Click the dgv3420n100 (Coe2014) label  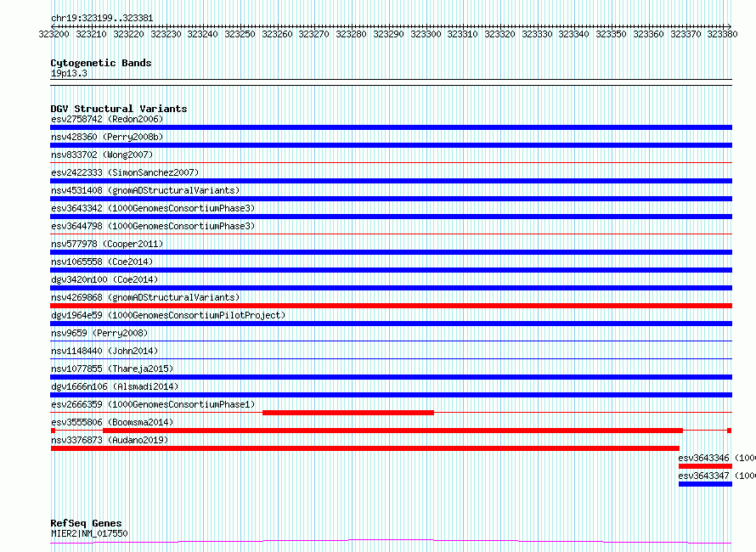click(104, 279)
